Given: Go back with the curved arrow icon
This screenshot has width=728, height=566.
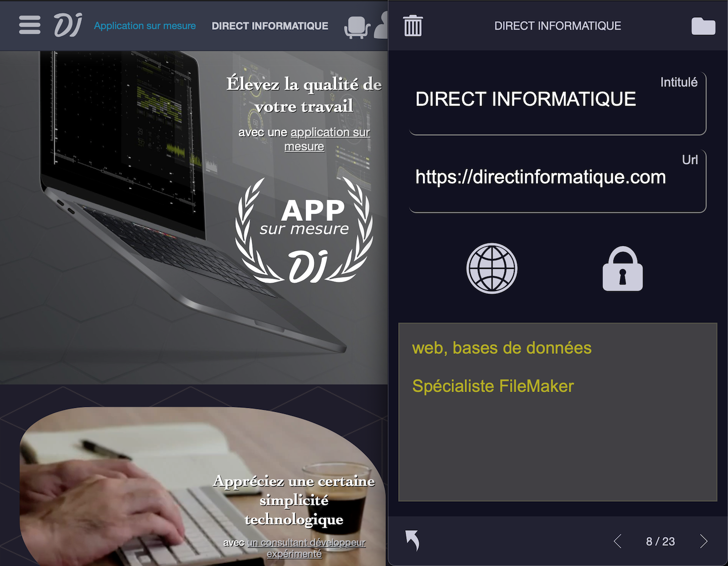Looking at the screenshot, I should pos(412,540).
